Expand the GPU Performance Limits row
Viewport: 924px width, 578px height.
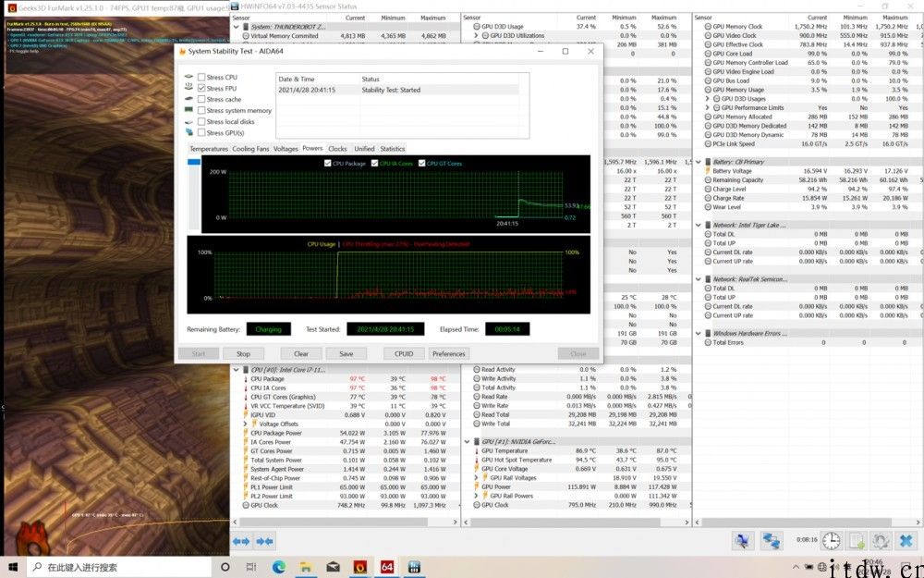(x=707, y=108)
